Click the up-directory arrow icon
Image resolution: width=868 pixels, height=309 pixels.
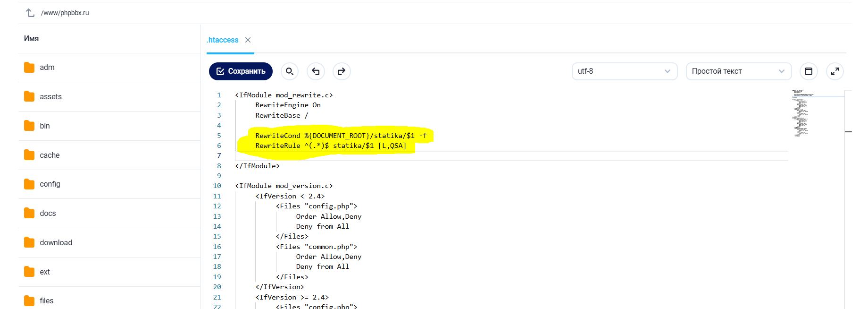click(30, 13)
